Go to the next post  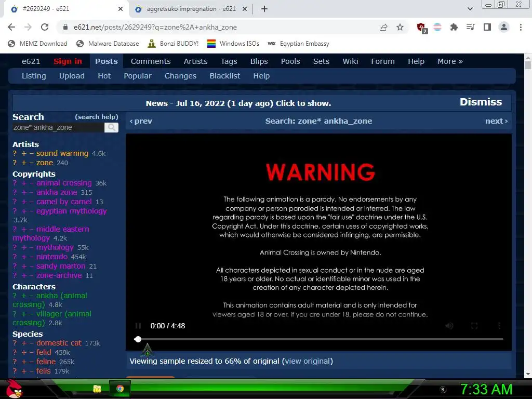point(496,121)
